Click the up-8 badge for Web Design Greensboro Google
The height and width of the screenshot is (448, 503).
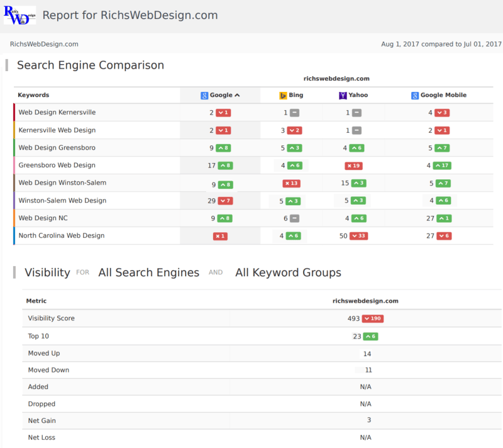coord(223,148)
